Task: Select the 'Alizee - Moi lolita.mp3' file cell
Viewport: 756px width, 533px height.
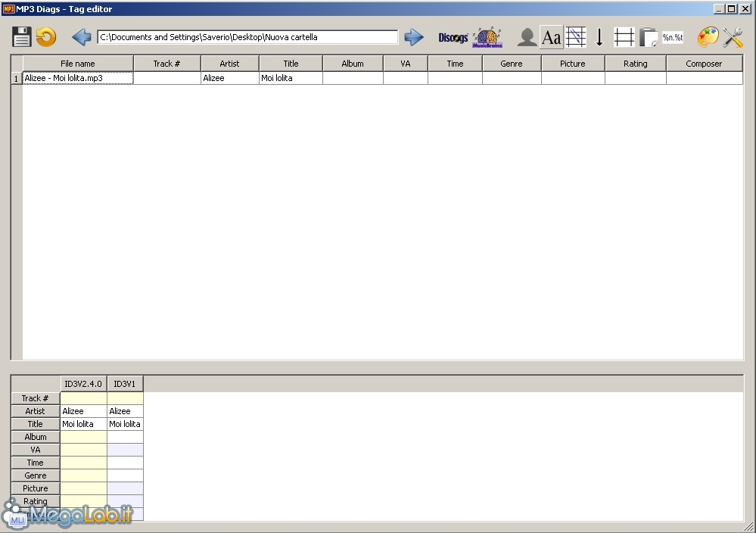Action: [x=78, y=78]
